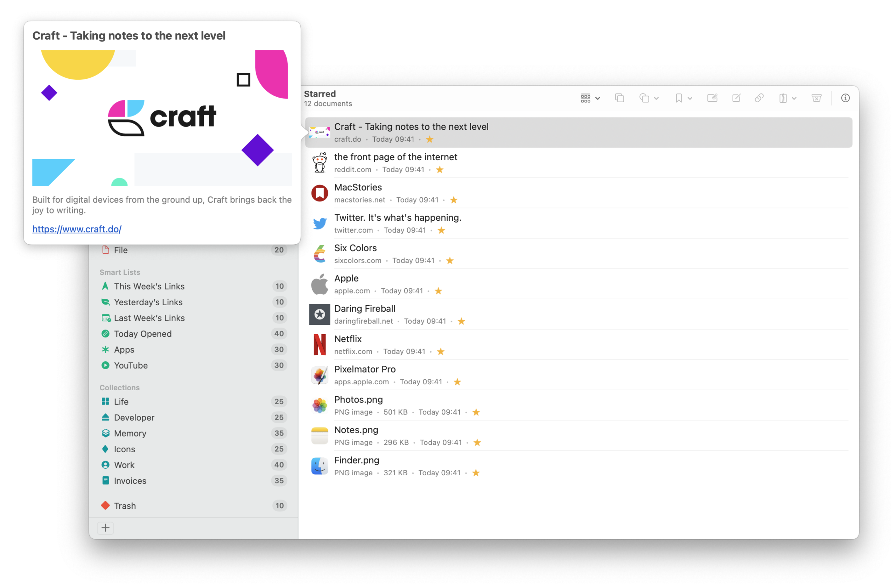Click the Photos.png flower icon
This screenshot has width=896, height=588.
[x=320, y=405]
